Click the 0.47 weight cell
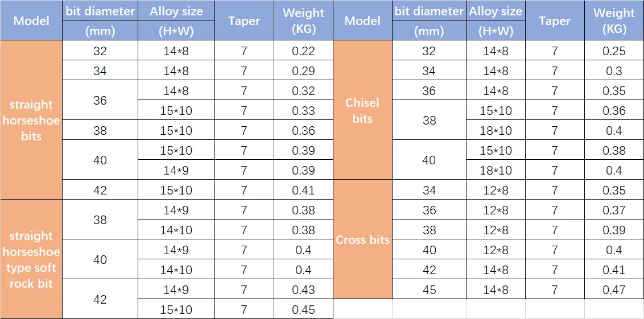The width and height of the screenshot is (644, 319). click(x=614, y=289)
